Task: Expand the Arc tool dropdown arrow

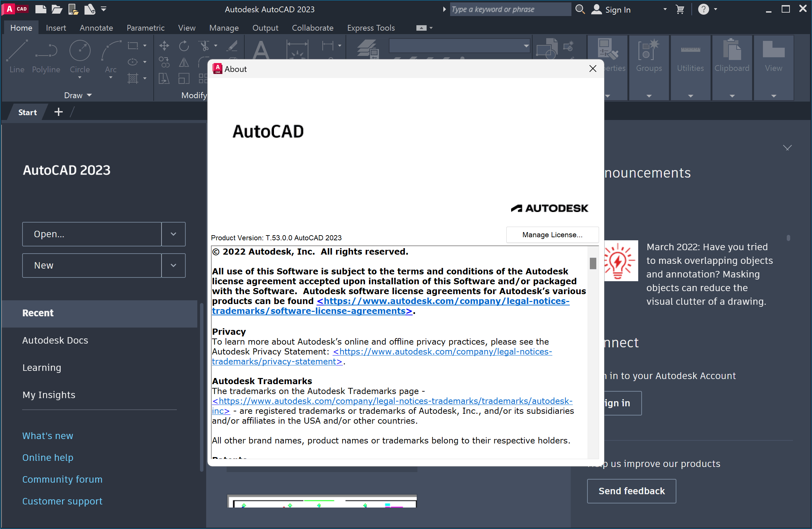Action: pos(110,78)
